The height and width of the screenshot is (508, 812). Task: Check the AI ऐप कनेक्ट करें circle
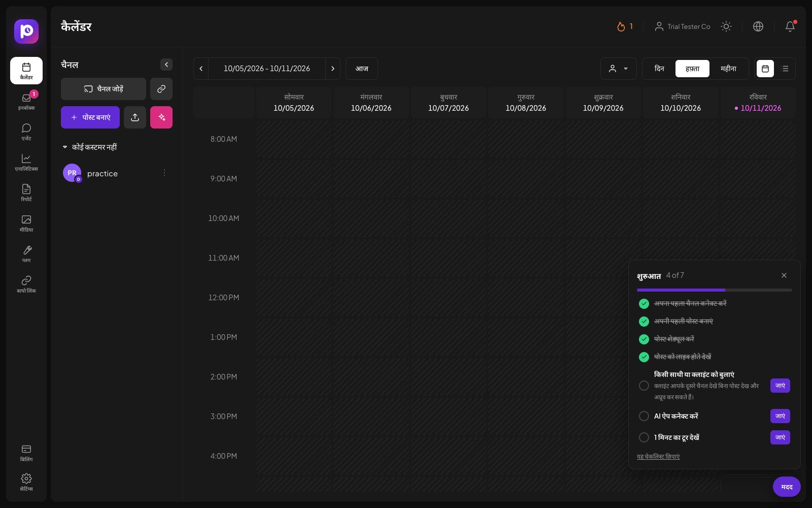(644, 416)
